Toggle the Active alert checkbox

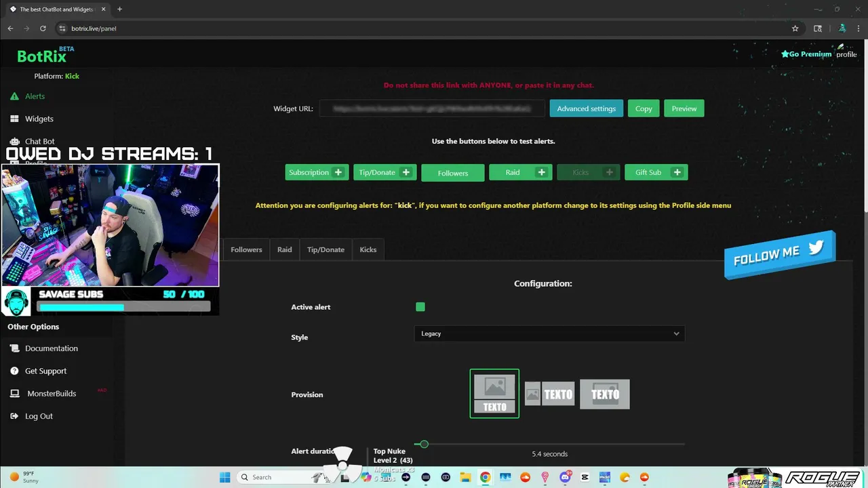click(420, 307)
